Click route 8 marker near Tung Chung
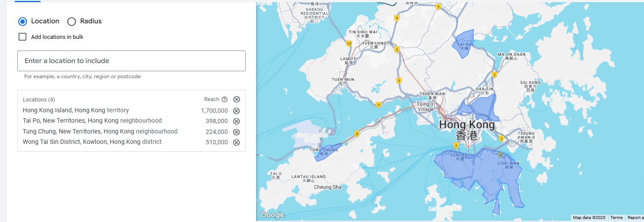The width and height of the screenshot is (644, 222). click(x=357, y=134)
